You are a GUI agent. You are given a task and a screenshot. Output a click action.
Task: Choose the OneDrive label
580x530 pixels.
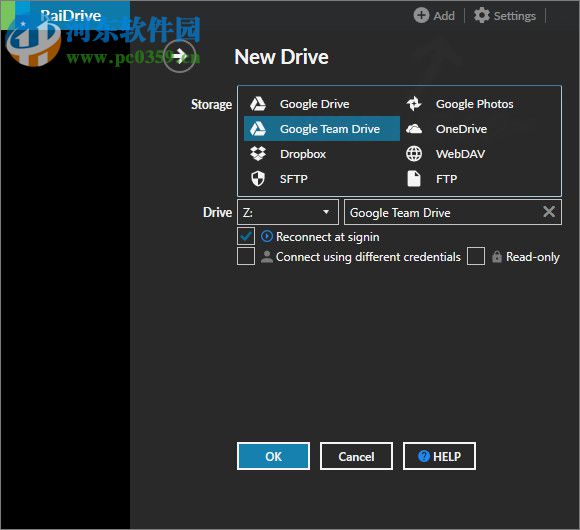point(461,129)
